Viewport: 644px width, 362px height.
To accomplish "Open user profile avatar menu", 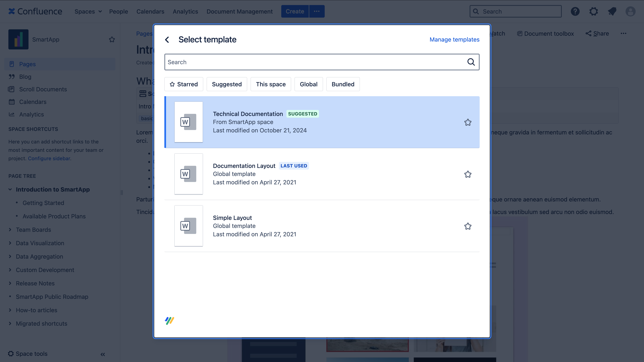I will [x=630, y=12].
